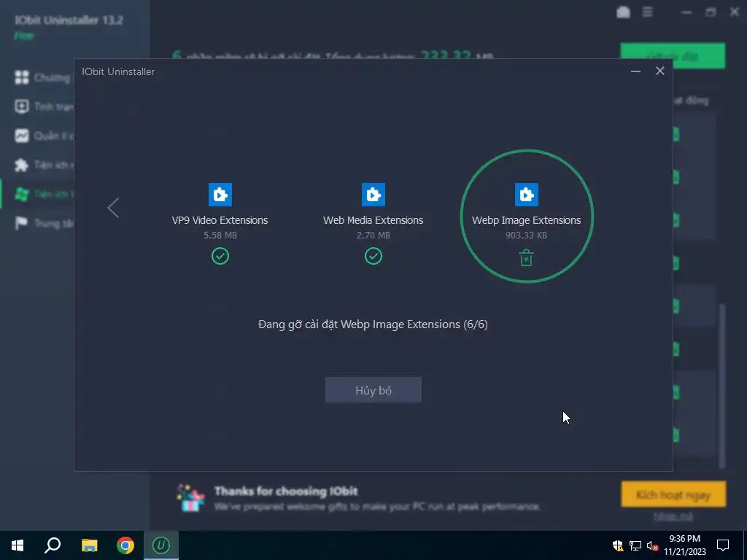The width and height of the screenshot is (747, 560).
Task: Minimize the IObit Uninstaller dialog
Action: pos(635,71)
